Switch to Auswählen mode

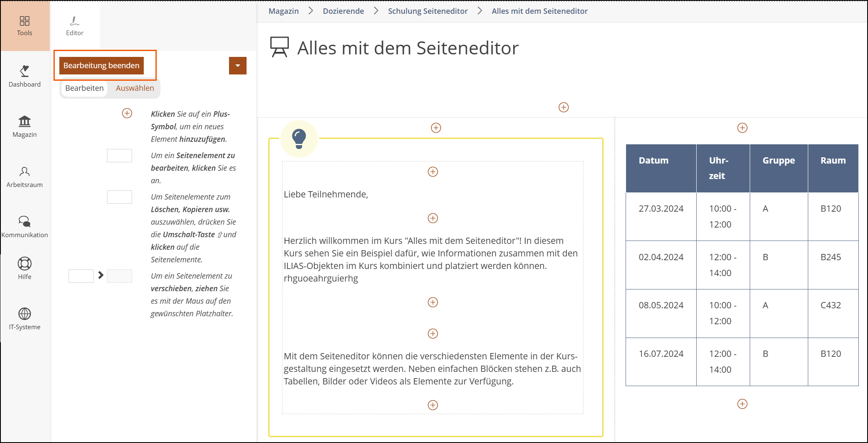[135, 88]
